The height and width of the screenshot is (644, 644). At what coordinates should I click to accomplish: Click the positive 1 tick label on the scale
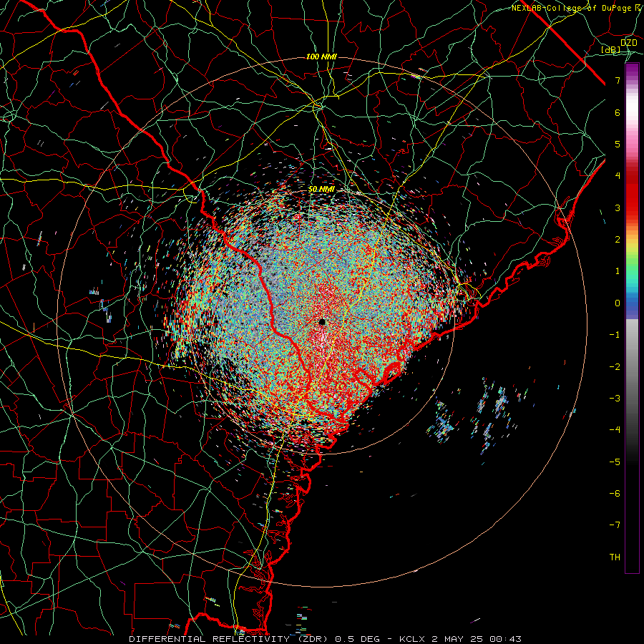(618, 271)
